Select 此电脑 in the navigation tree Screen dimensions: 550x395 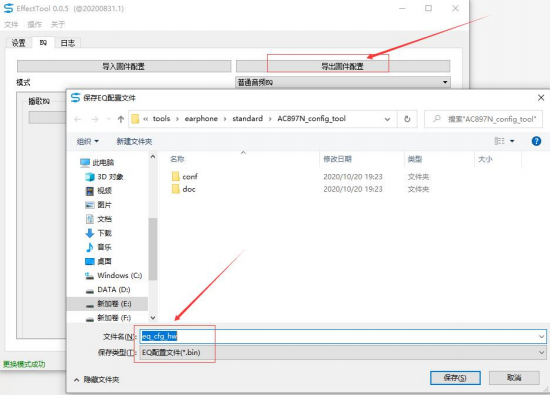click(97, 162)
